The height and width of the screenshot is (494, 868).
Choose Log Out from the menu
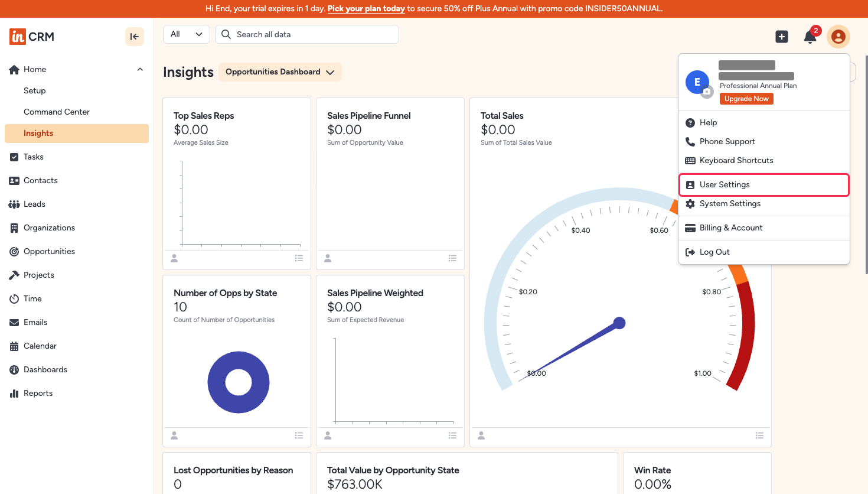pos(764,252)
